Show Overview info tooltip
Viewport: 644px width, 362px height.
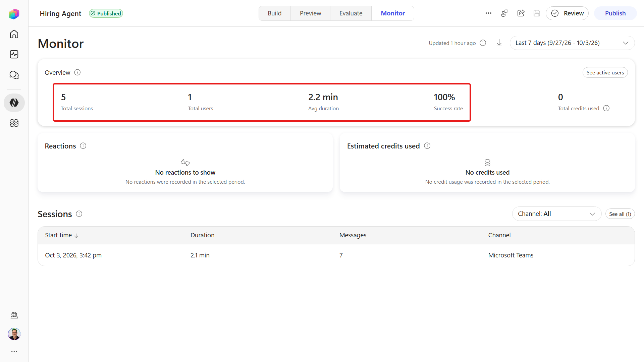(77, 72)
